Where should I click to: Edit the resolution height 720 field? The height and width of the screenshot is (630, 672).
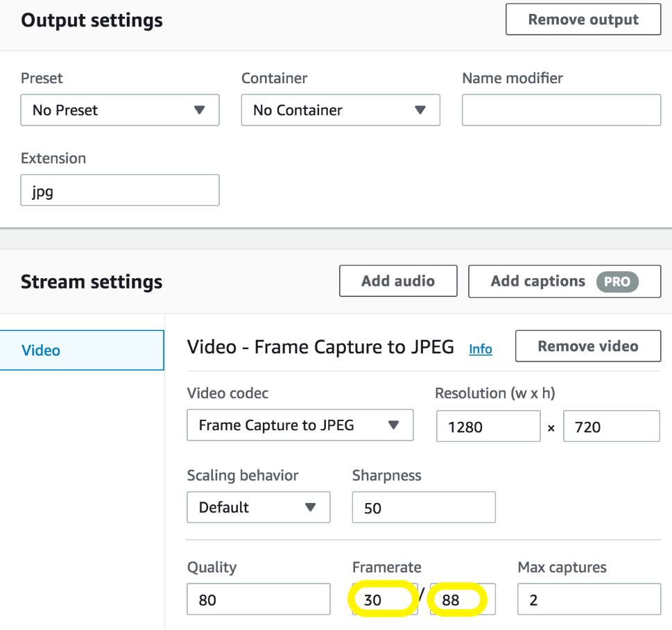coord(612,426)
